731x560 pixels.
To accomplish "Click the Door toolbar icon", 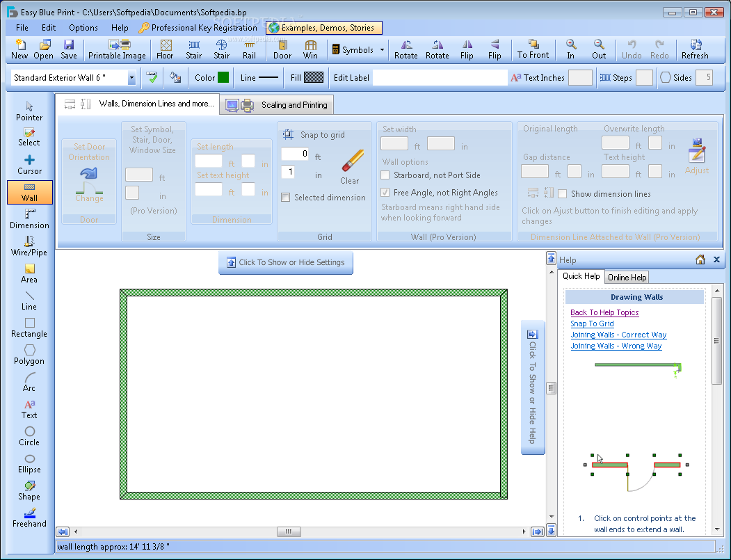I will pyautogui.click(x=282, y=49).
